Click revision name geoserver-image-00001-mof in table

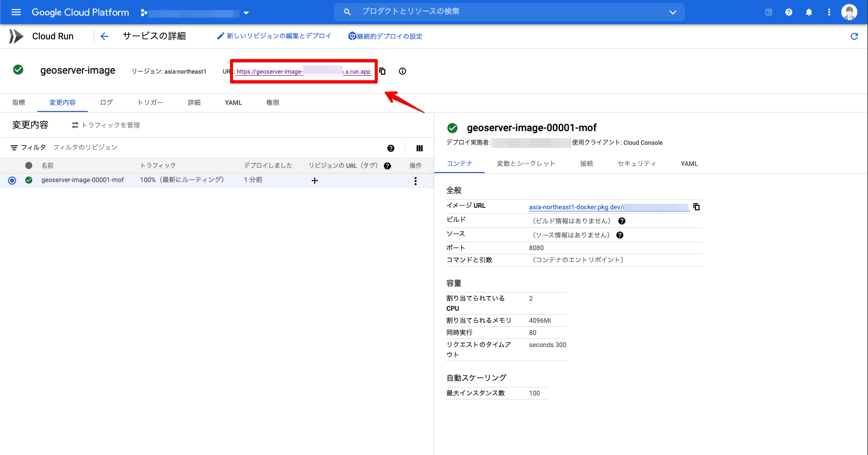tap(83, 180)
